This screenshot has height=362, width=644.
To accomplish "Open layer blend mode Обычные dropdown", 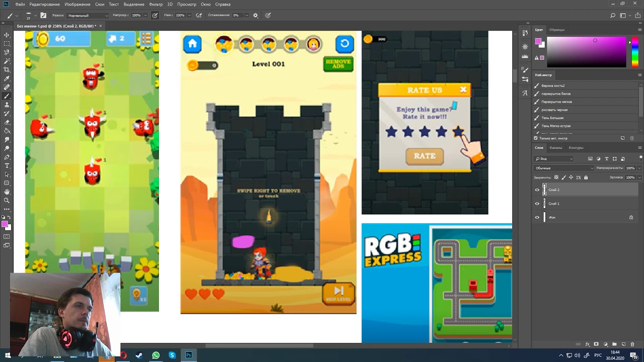I will click(564, 168).
